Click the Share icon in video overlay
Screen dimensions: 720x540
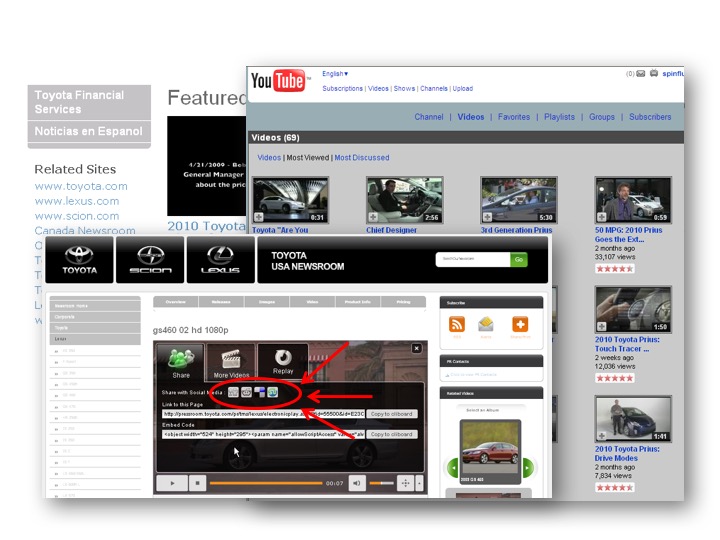coord(181,359)
